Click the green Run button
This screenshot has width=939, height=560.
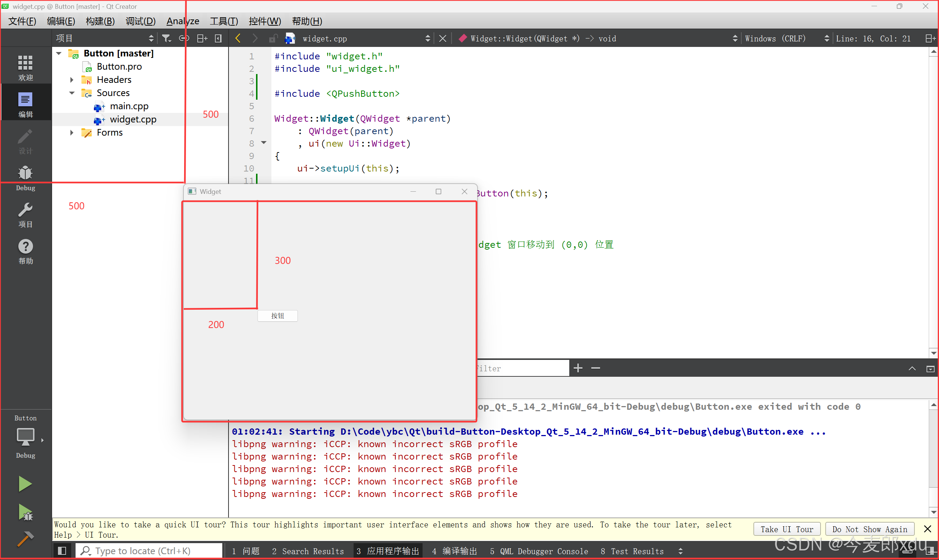[x=25, y=484]
